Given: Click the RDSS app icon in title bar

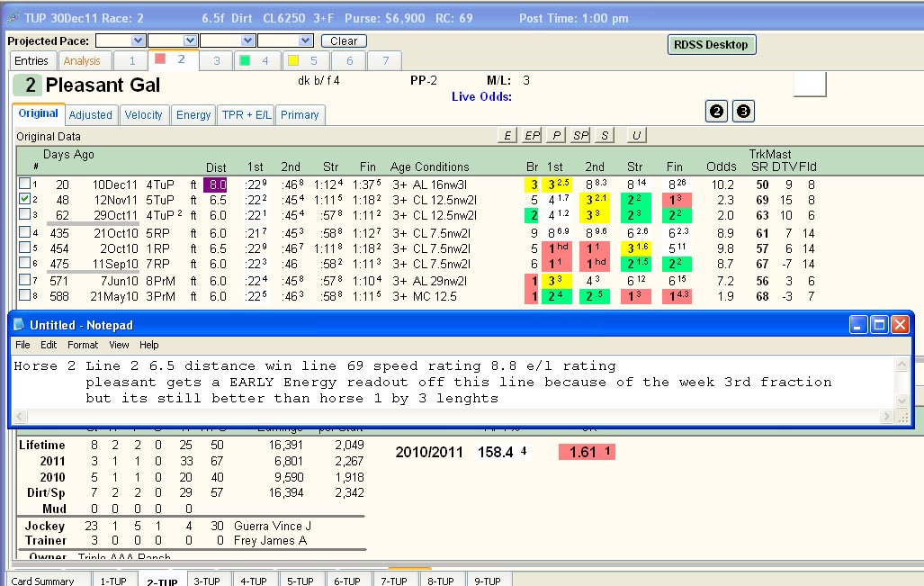Looking at the screenshot, I should coord(13,18).
